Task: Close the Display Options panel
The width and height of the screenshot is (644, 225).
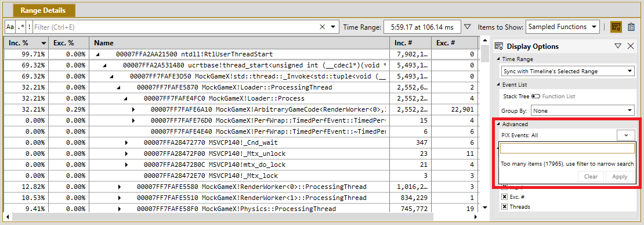Action: 631,47
